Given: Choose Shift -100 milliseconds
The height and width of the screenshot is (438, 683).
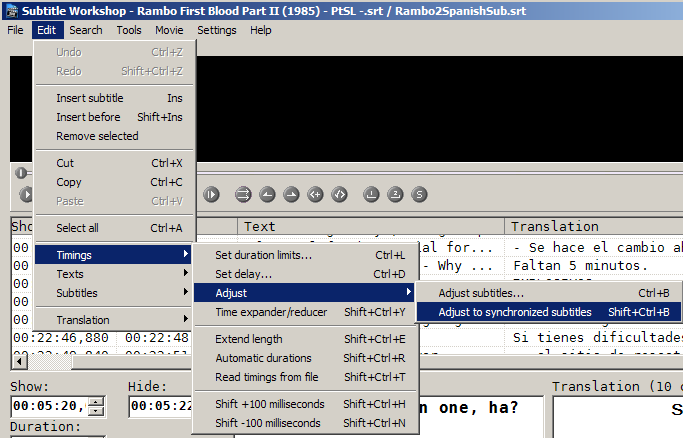Looking at the screenshot, I should tap(305, 423).
